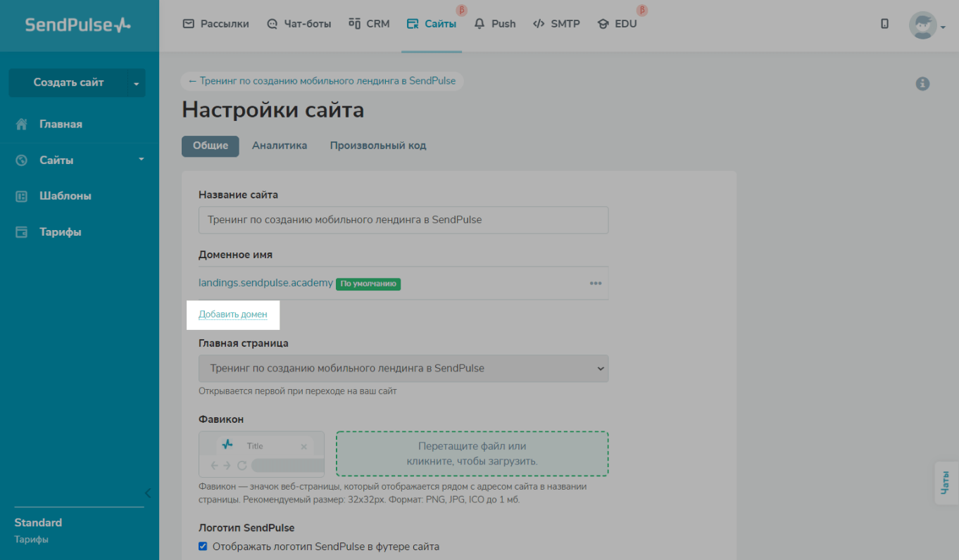Open the user avatar account menu
Image resolution: width=959 pixels, height=560 pixels.
tap(926, 25)
